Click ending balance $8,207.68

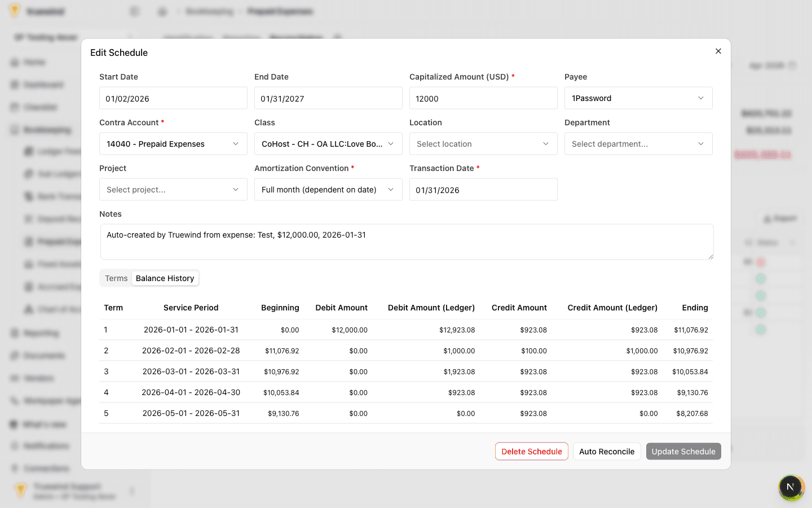(x=692, y=414)
